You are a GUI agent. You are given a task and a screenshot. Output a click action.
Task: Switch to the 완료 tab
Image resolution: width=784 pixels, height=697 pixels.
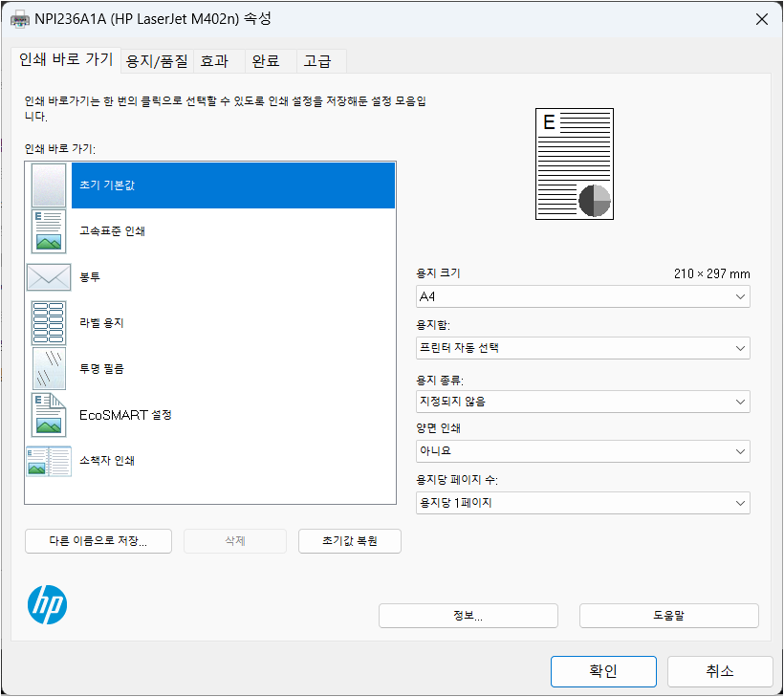coord(271,61)
